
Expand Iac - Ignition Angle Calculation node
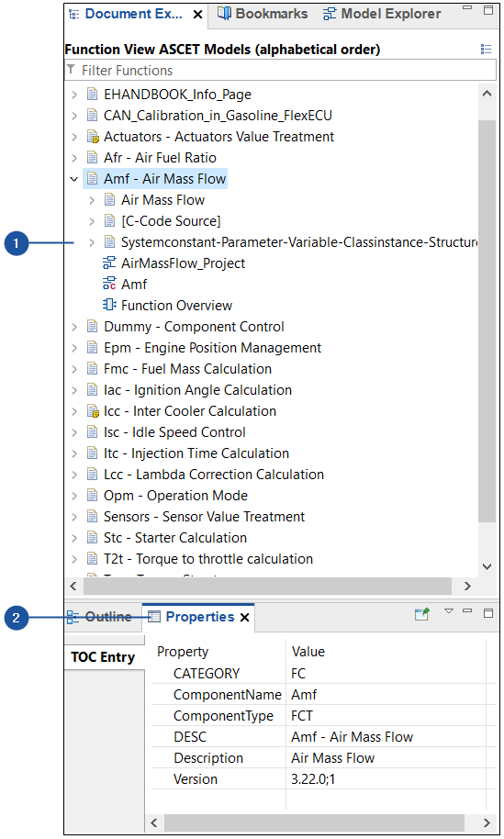tap(74, 390)
